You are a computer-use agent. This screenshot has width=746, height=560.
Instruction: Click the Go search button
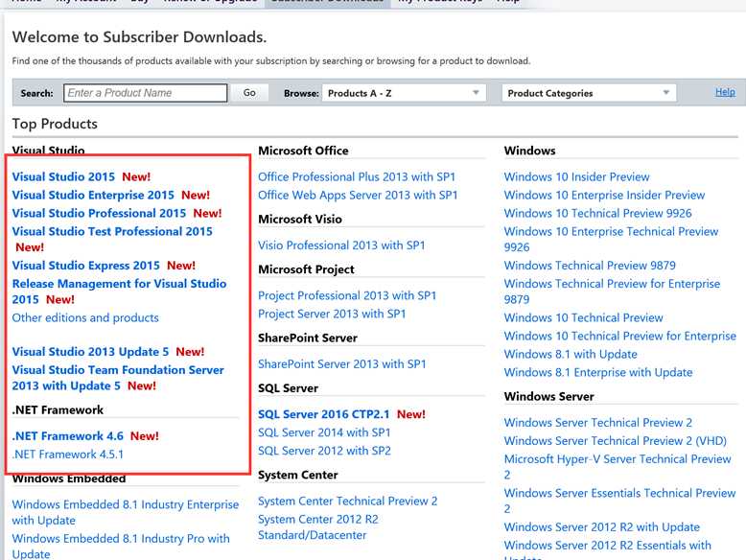pos(249,93)
